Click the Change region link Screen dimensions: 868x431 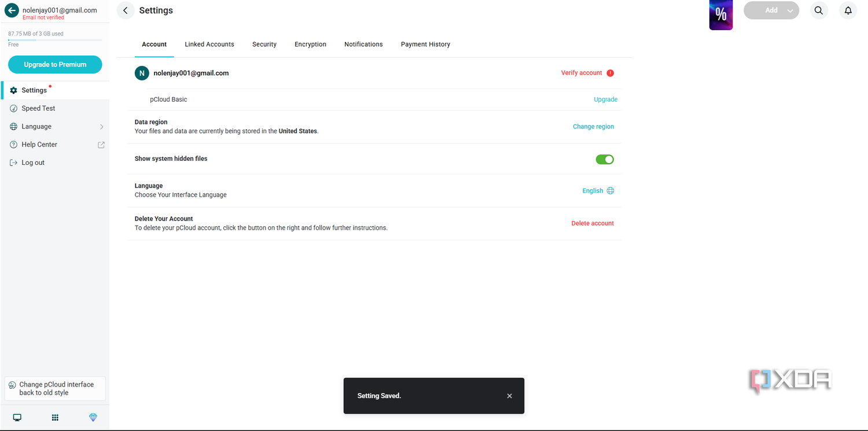tap(593, 127)
